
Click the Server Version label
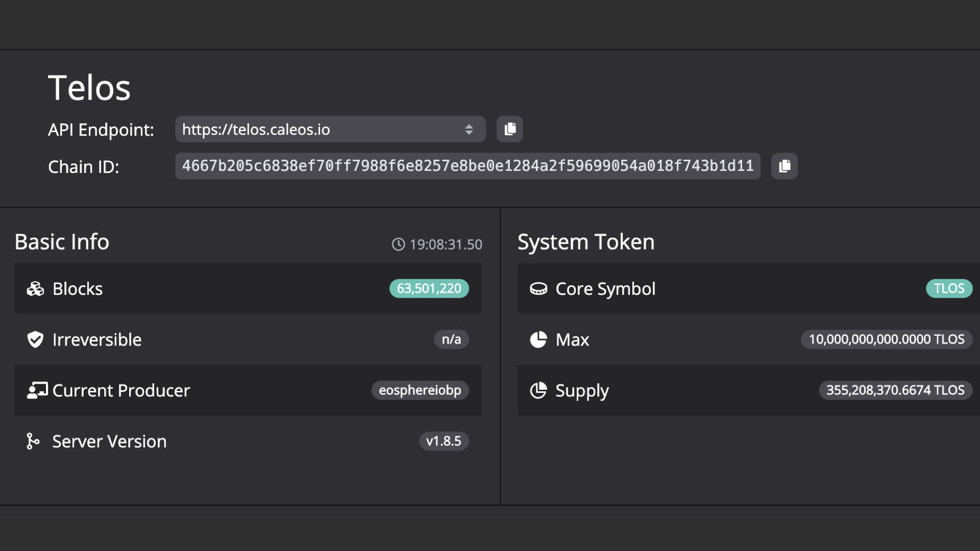pyautogui.click(x=109, y=441)
